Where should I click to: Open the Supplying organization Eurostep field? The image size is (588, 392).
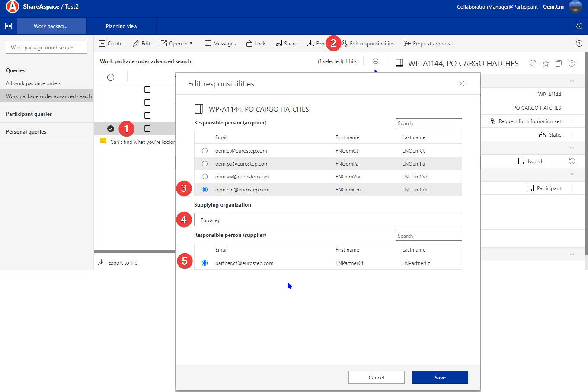click(328, 220)
